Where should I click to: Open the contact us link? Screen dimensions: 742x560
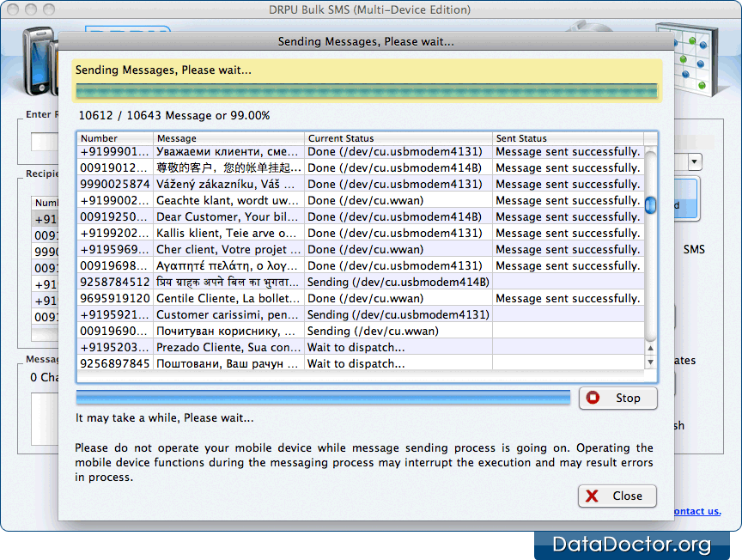click(x=697, y=511)
